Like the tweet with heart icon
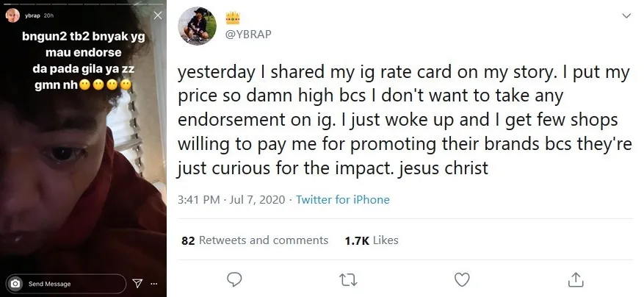The height and width of the screenshot is (297, 644). point(462,279)
